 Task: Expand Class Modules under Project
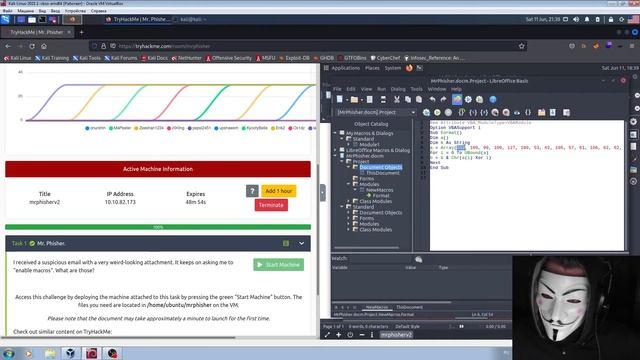349,201
